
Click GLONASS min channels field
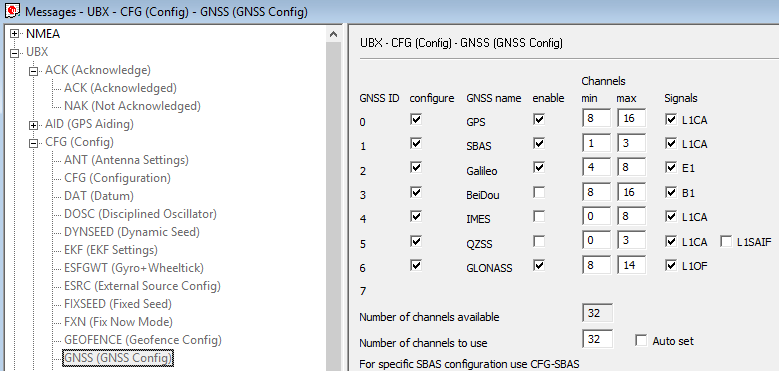click(x=596, y=265)
